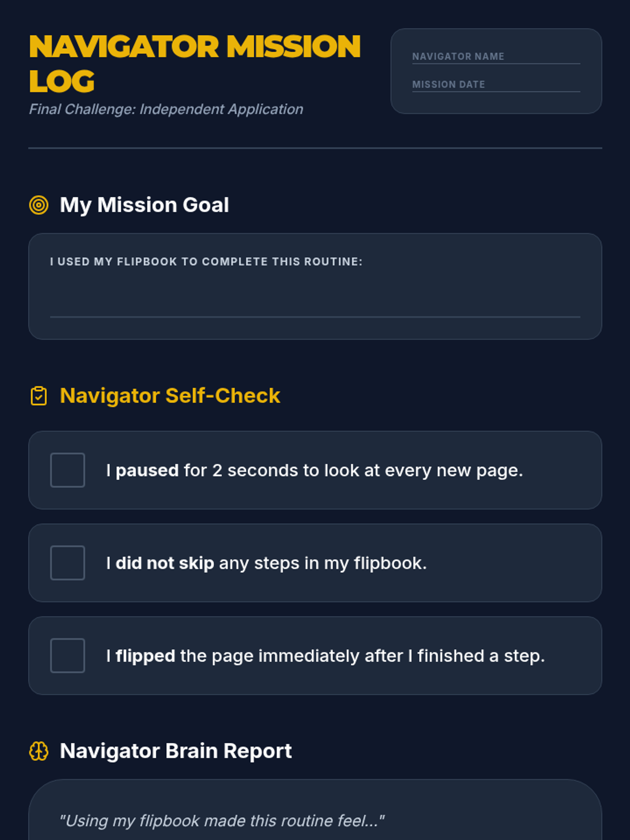This screenshot has width=630, height=840.
Task: Click the 'Using my flipbook made this routine feel' box
Action: tap(315, 814)
